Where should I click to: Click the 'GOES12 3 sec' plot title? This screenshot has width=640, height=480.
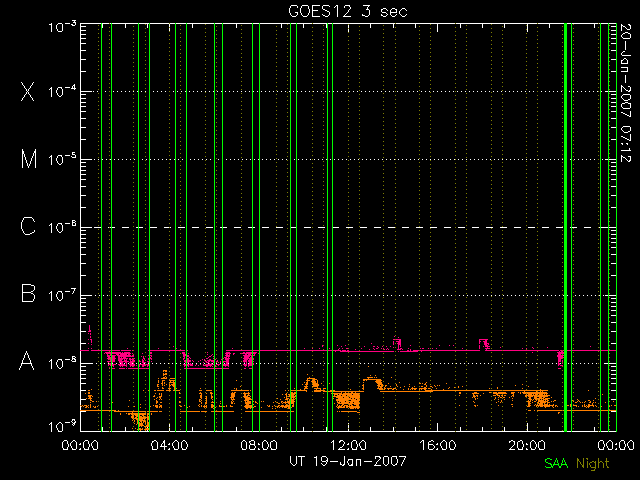(x=348, y=11)
